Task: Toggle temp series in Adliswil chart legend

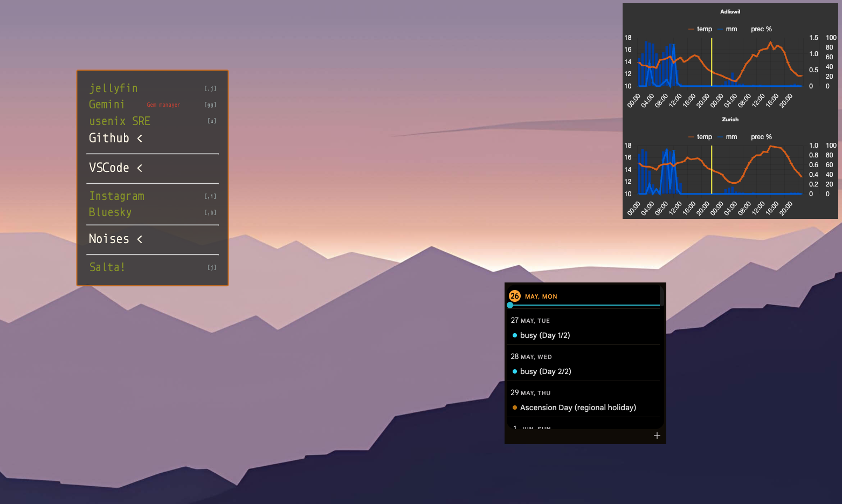Action: [x=700, y=29]
